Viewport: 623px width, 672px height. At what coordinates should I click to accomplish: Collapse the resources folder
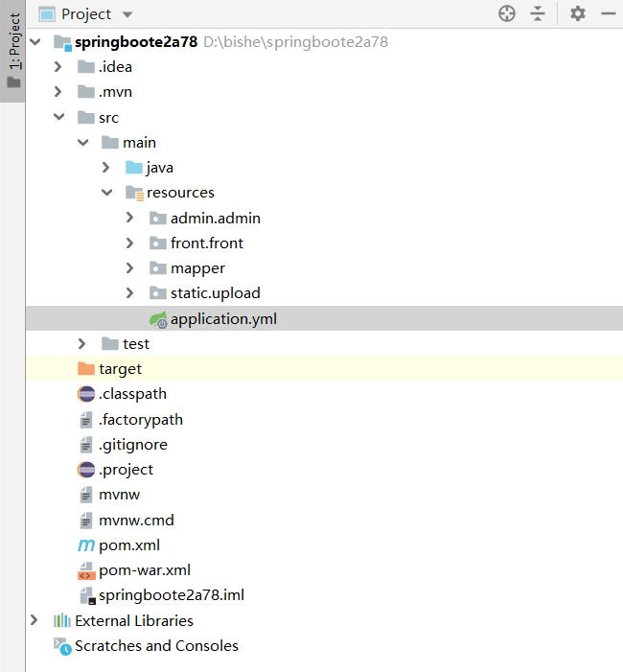click(106, 193)
